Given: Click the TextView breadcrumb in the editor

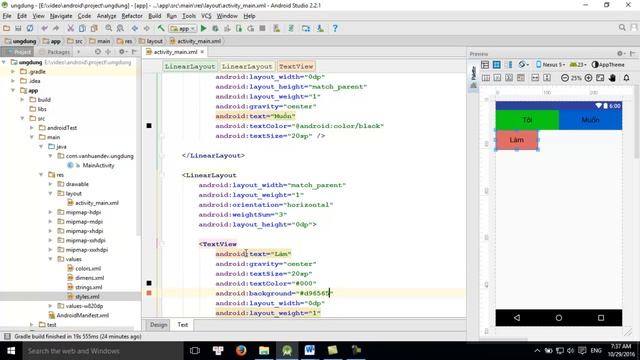Looking at the screenshot, I should pos(296,66).
